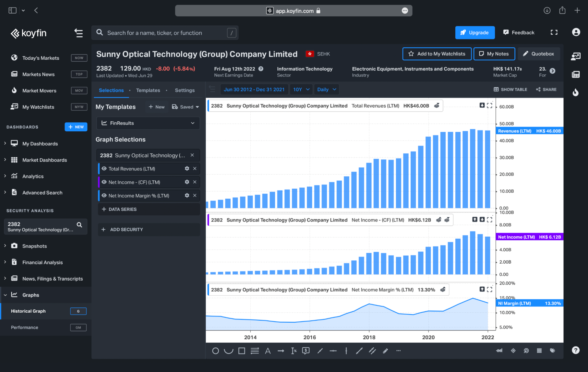
Task: Select the arc drawing tool
Action: pyautogui.click(x=229, y=351)
